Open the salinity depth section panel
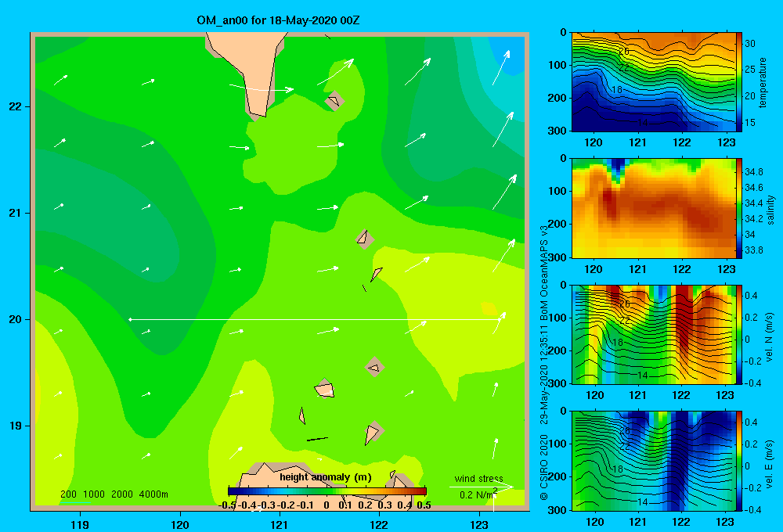Viewport: 783px width, 532px height. pos(654,208)
